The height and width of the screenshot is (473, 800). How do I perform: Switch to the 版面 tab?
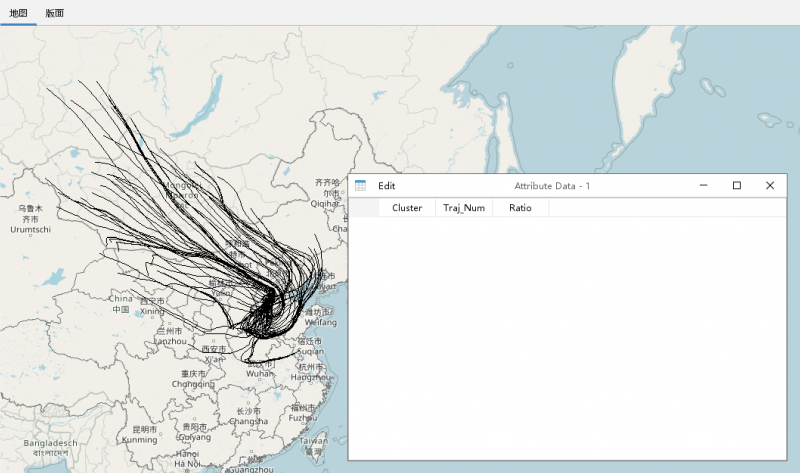point(55,13)
